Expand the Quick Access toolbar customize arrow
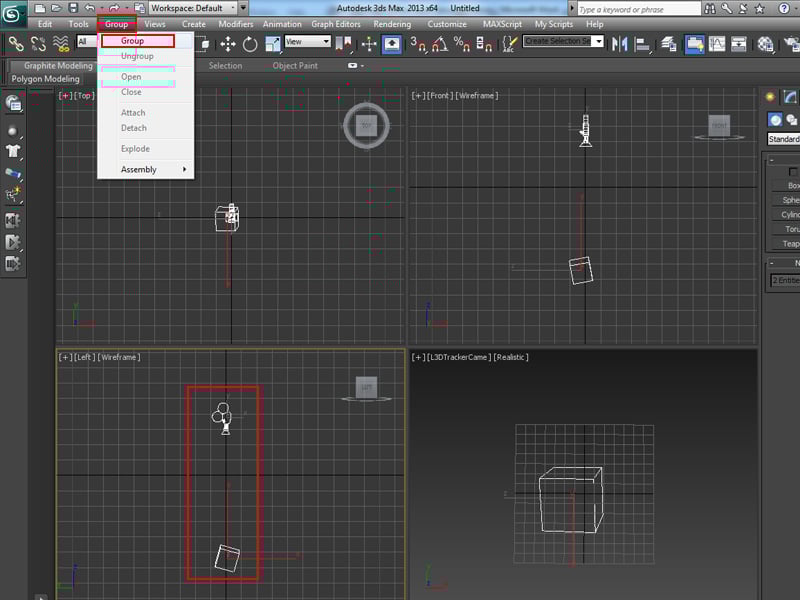Image resolution: width=800 pixels, height=600 pixels. click(x=243, y=8)
